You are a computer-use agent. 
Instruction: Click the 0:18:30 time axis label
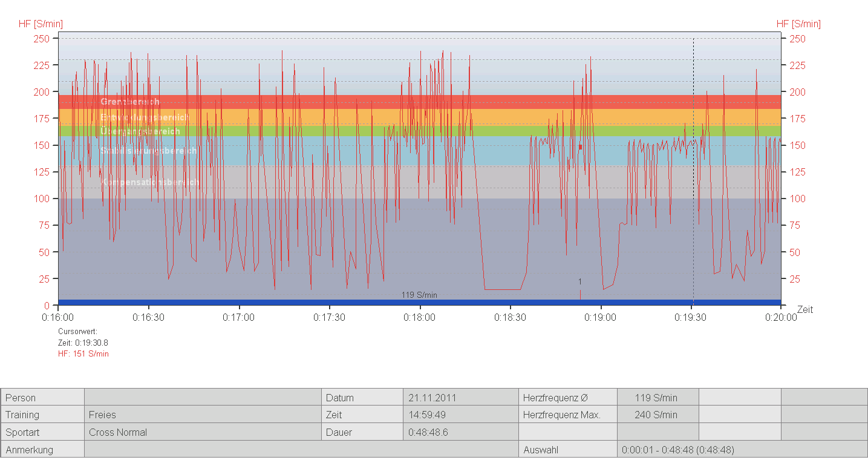coord(511,317)
